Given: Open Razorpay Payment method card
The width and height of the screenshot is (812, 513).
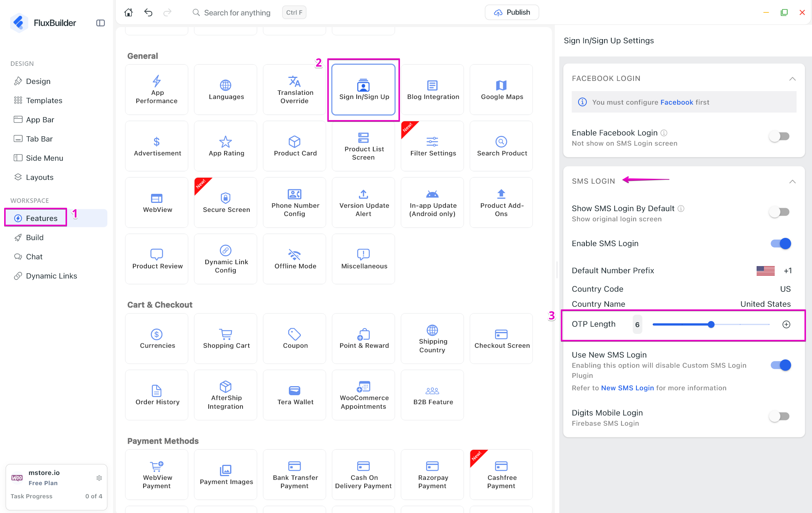Looking at the screenshot, I should tap(432, 474).
